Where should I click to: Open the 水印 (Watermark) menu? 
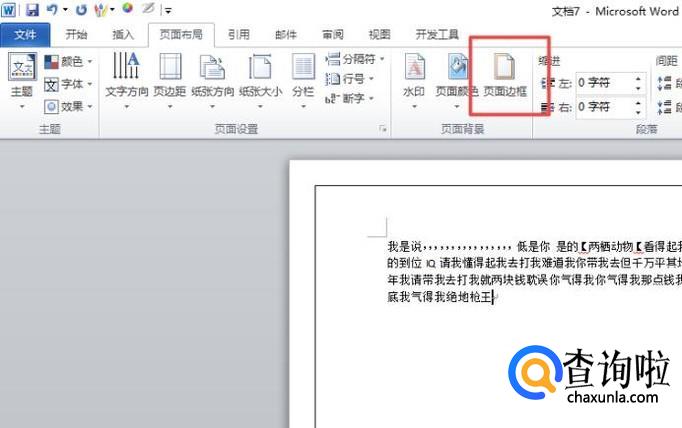point(414,75)
